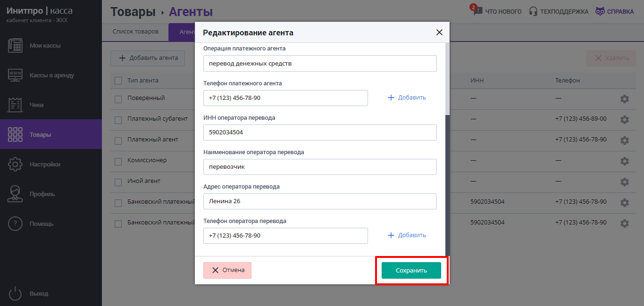Click Инитпро касса logo
Image resolution: width=644 pixels, height=306 pixels.
click(x=40, y=10)
